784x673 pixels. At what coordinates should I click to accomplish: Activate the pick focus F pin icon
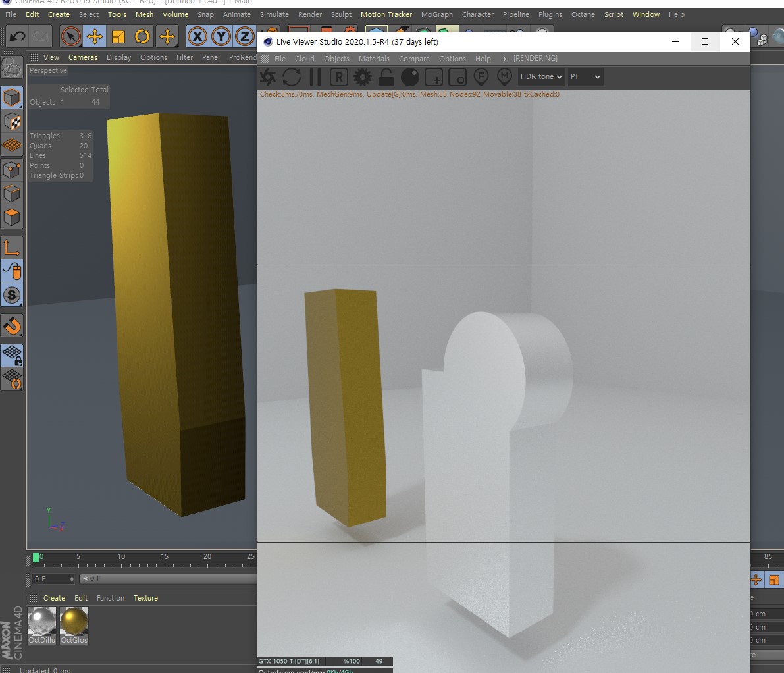(481, 77)
